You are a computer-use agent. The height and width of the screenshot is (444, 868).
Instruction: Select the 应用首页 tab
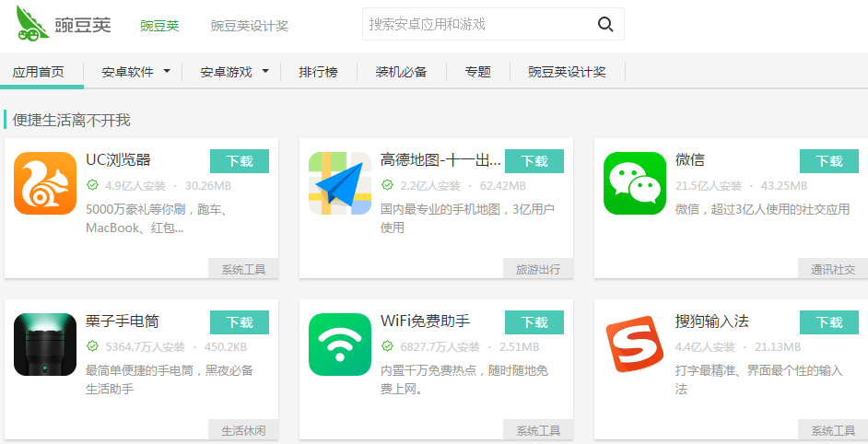pos(38,72)
